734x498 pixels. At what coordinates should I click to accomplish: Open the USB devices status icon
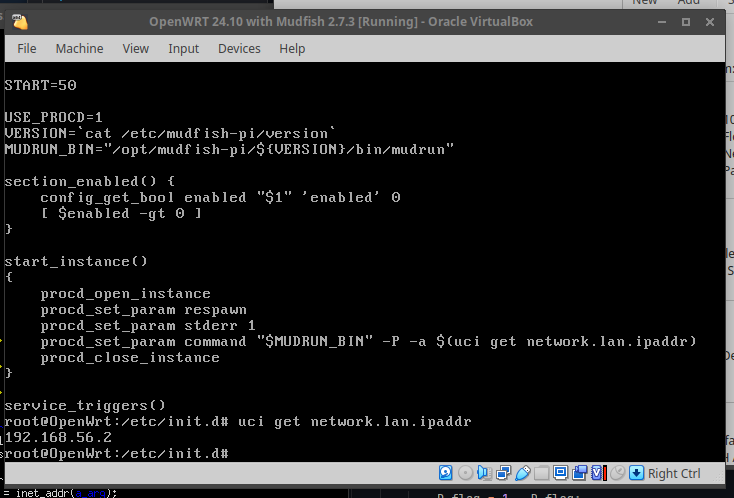coord(522,473)
